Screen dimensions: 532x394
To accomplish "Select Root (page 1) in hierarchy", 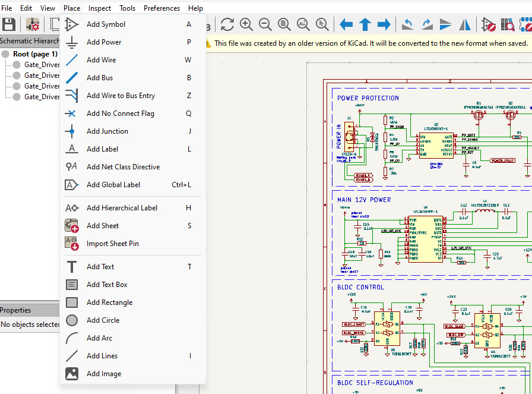I will 35,54.
